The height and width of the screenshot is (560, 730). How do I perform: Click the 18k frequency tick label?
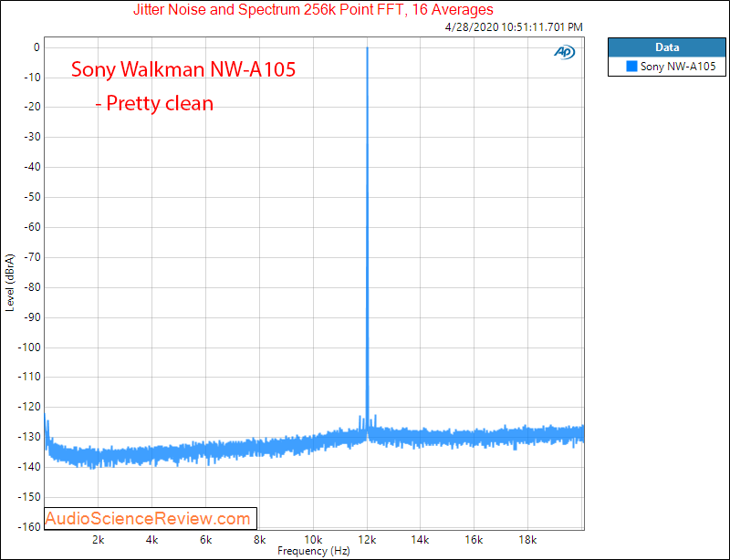[527, 540]
